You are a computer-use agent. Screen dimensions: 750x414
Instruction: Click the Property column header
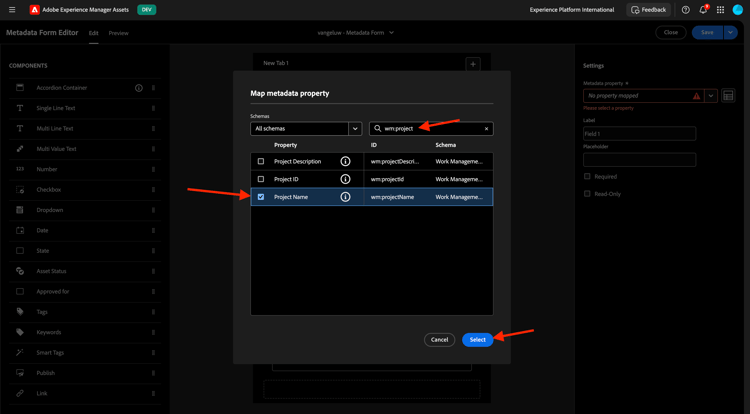click(x=286, y=145)
